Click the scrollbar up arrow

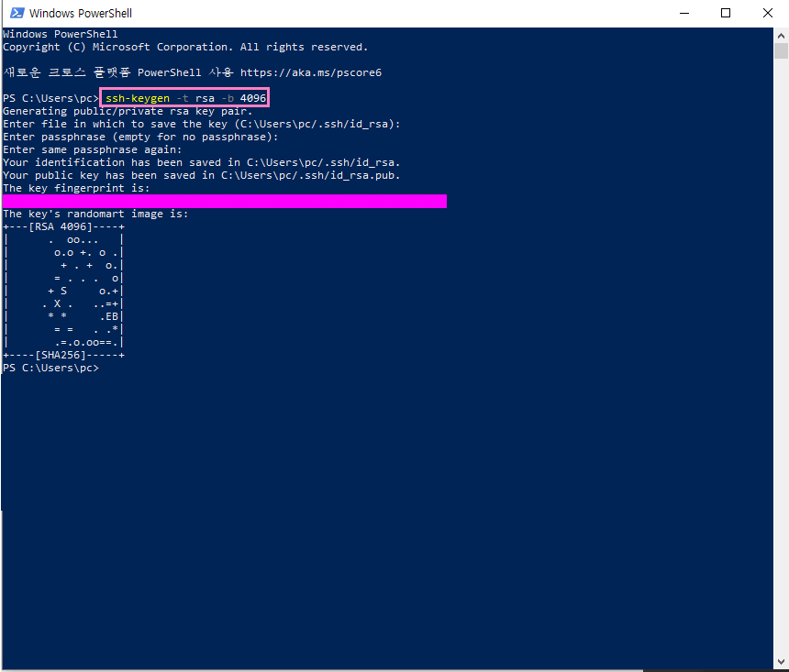[781, 35]
